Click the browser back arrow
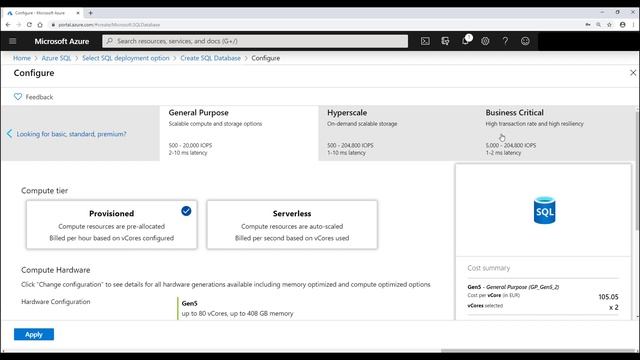Screen dimensions: 640x360 click(x=8, y=24)
